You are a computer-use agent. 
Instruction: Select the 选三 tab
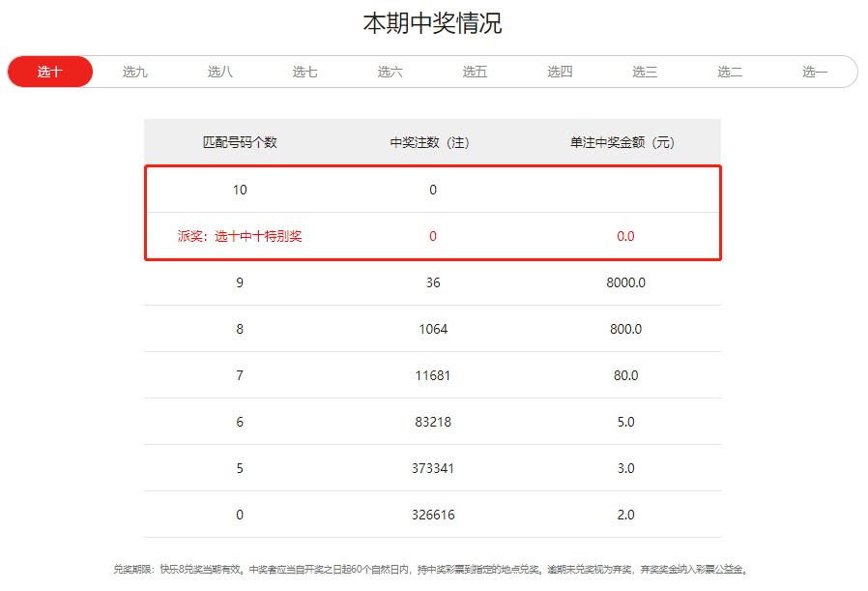pyautogui.click(x=645, y=72)
